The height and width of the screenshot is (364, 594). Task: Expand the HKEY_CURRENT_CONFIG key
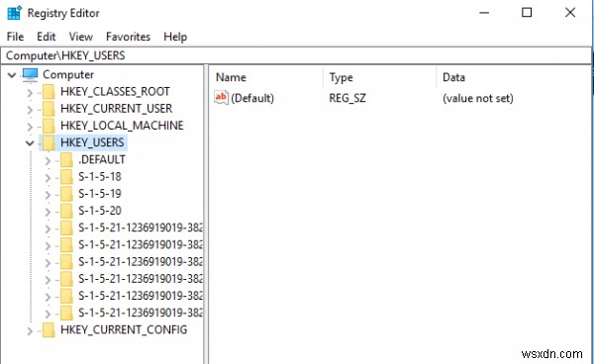30,331
